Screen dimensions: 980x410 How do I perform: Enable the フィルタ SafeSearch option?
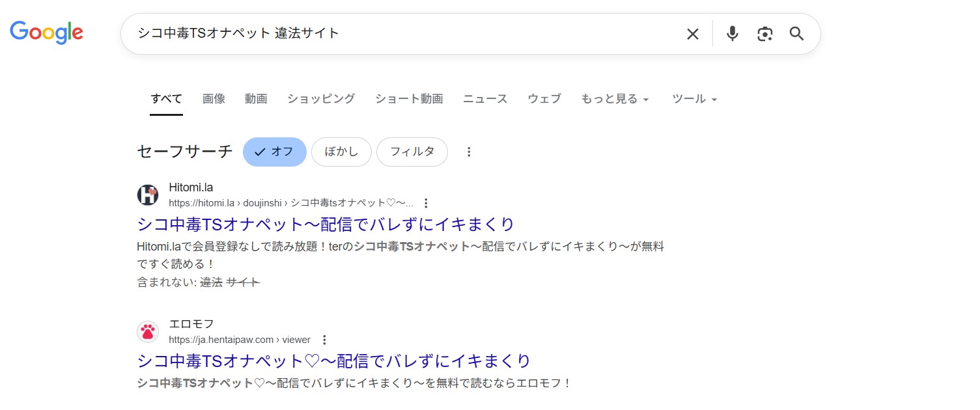pyautogui.click(x=412, y=152)
